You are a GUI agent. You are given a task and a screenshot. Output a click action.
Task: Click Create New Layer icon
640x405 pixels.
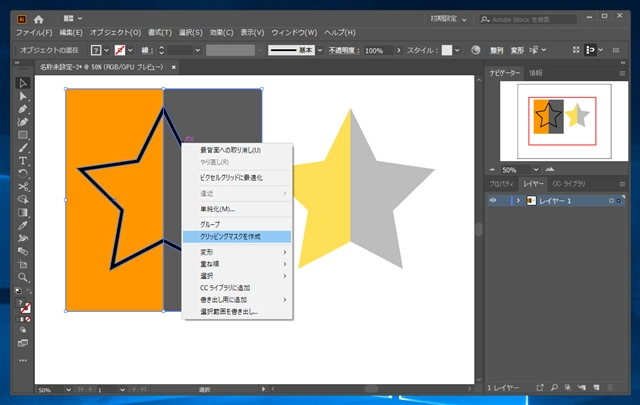597,387
